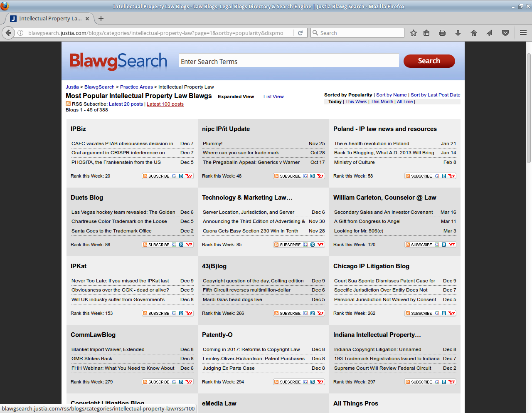
Task: Open the Chicago IP Litigation Blog title
Action: 371,266
